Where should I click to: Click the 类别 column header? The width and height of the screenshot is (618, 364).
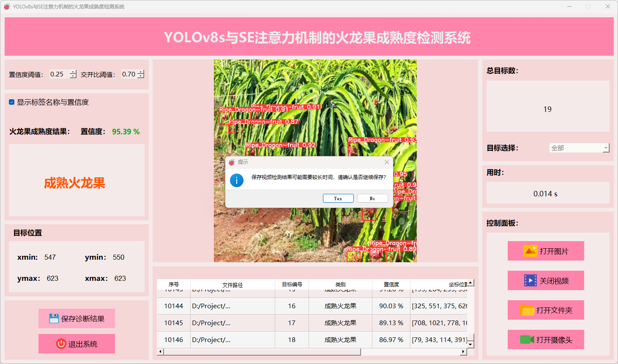341,285
